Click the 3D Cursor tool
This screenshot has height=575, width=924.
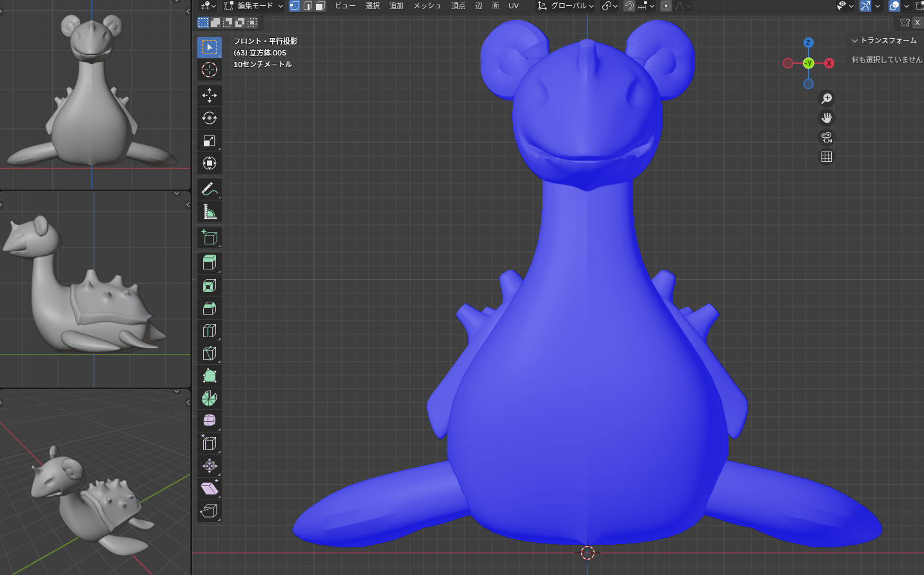point(210,70)
